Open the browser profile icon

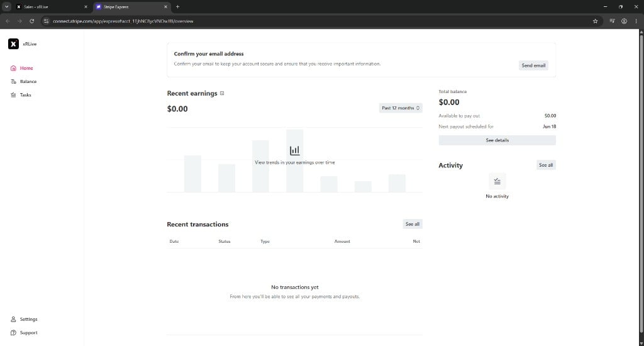coord(624,21)
